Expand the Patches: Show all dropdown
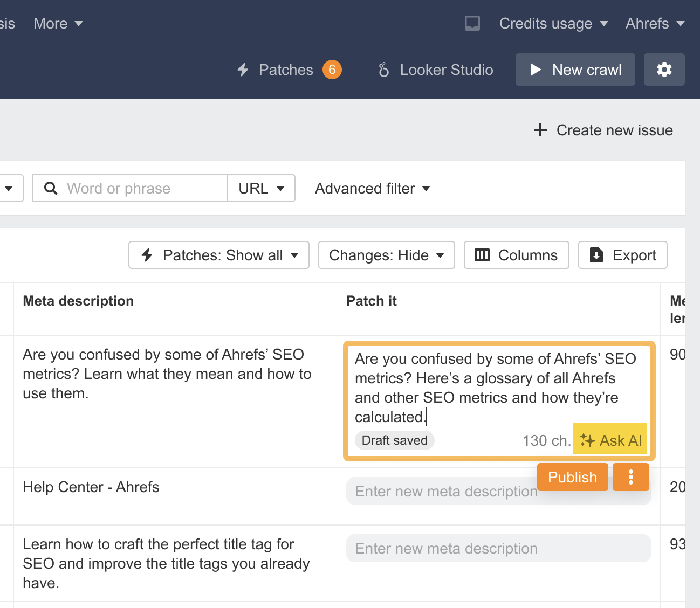Image resolution: width=700 pixels, height=608 pixels. point(219,255)
